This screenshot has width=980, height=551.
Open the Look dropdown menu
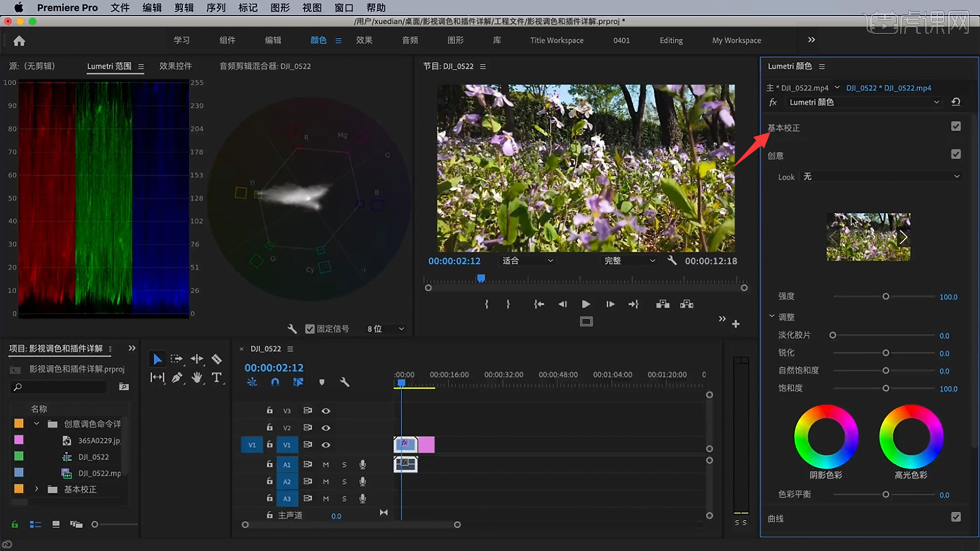coord(881,177)
